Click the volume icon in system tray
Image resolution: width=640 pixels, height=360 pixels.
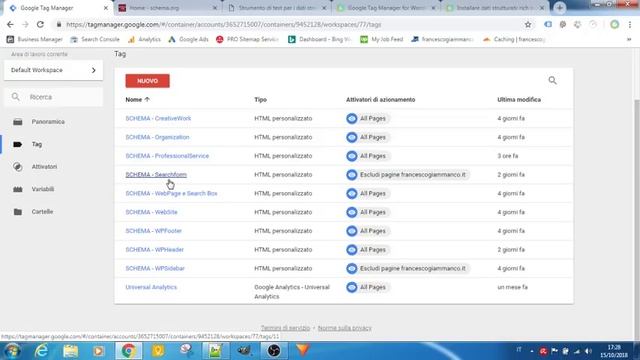588,351
